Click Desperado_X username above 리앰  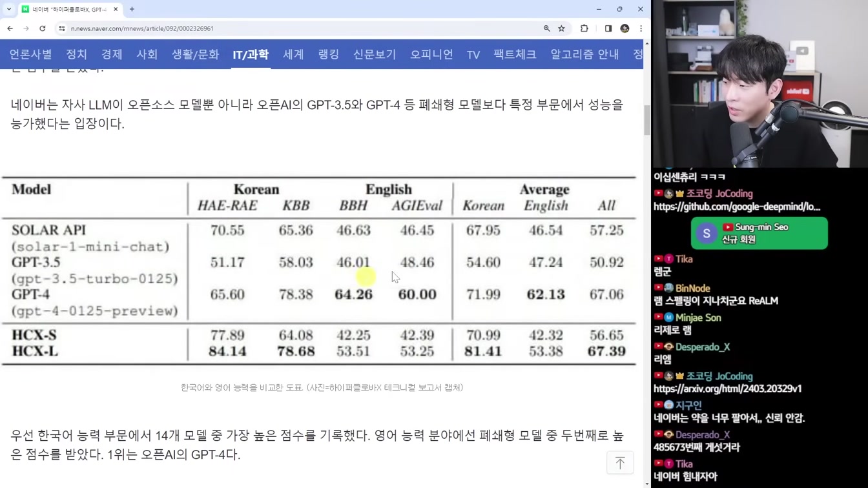[703, 347]
